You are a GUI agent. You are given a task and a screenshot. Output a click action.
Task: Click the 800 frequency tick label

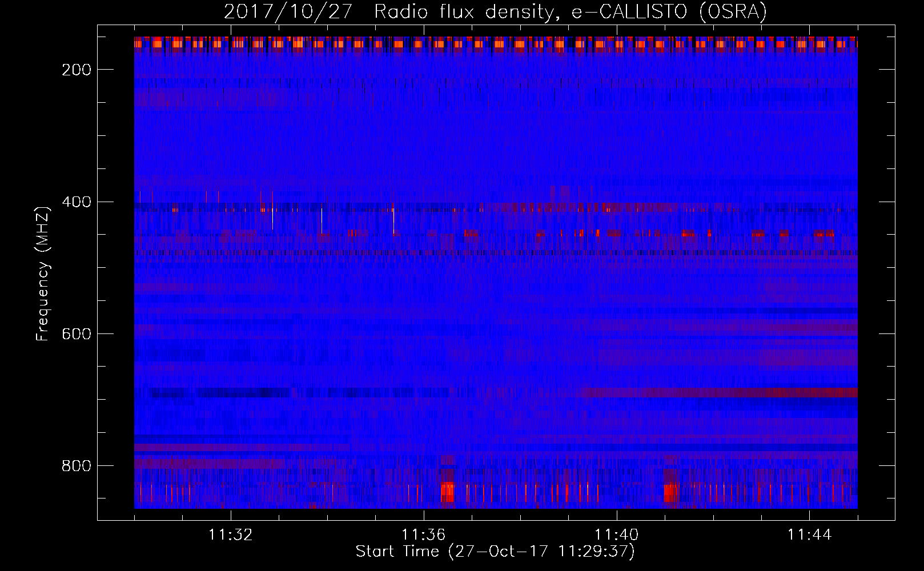click(77, 466)
